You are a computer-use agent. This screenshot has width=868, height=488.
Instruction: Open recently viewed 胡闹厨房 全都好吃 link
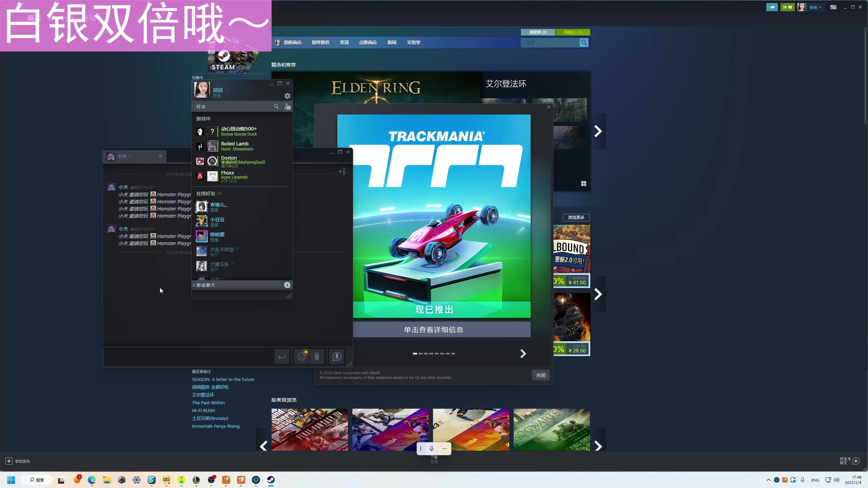(210, 387)
